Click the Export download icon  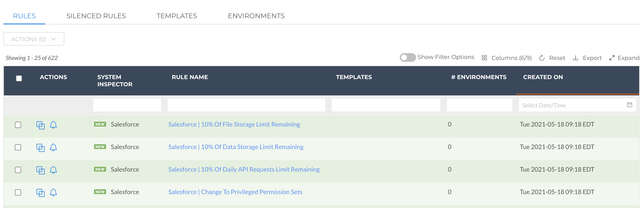[x=575, y=58]
